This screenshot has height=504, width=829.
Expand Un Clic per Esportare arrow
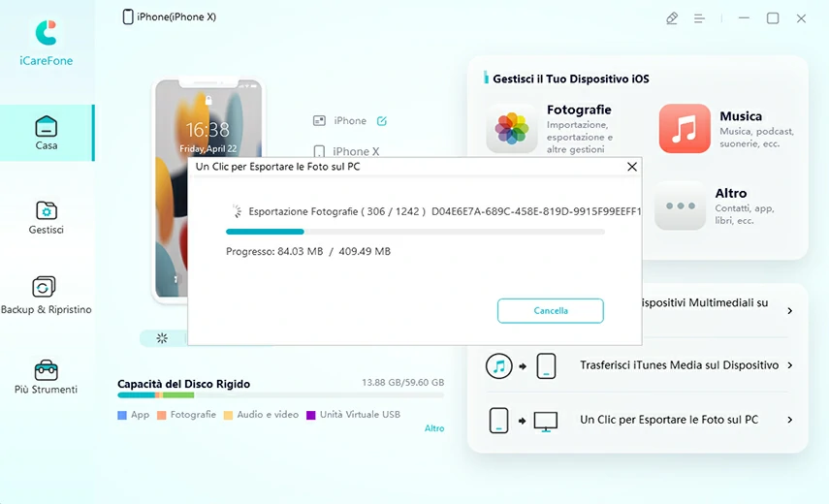(790, 420)
